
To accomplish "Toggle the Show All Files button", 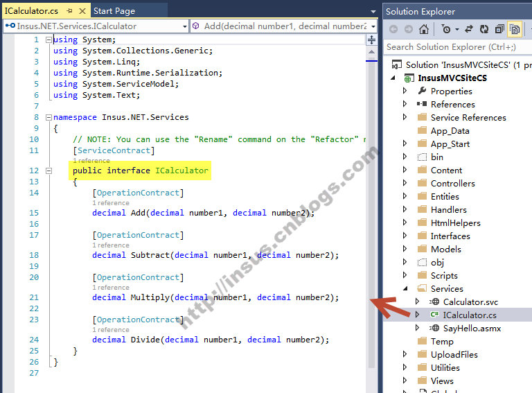I will pyautogui.click(x=515, y=30).
